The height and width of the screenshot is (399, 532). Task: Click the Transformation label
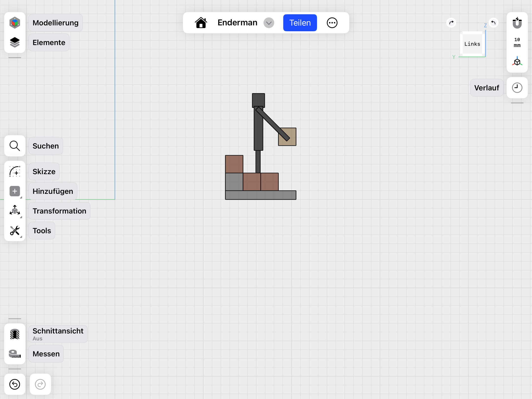(59, 211)
